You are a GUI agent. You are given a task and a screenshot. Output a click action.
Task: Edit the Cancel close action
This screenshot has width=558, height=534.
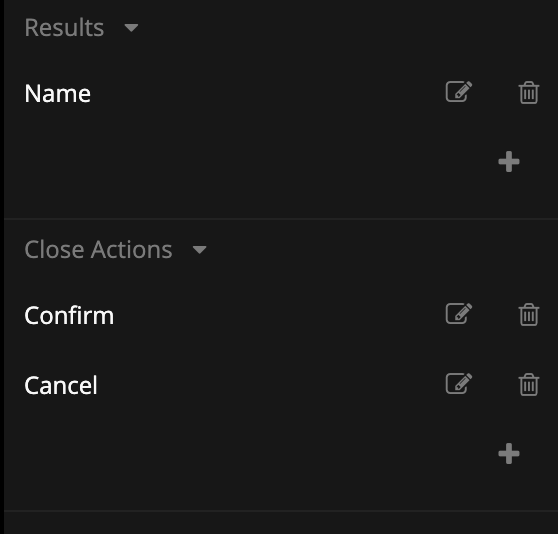coord(459,384)
